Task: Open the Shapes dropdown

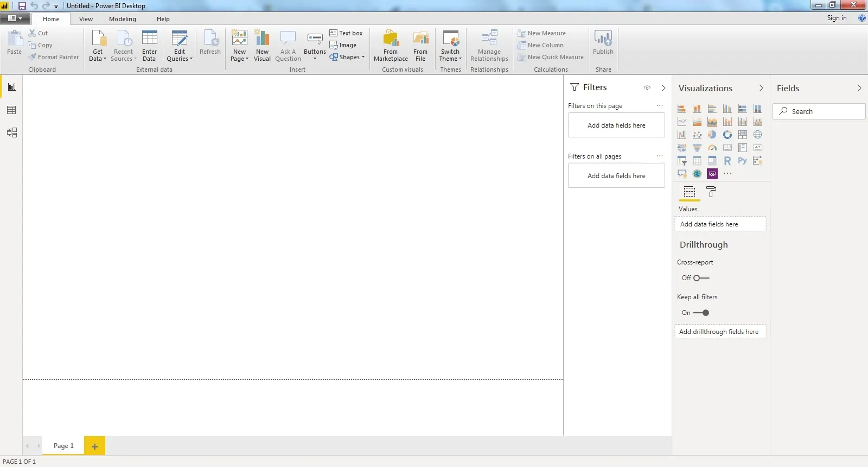Action: pos(347,57)
